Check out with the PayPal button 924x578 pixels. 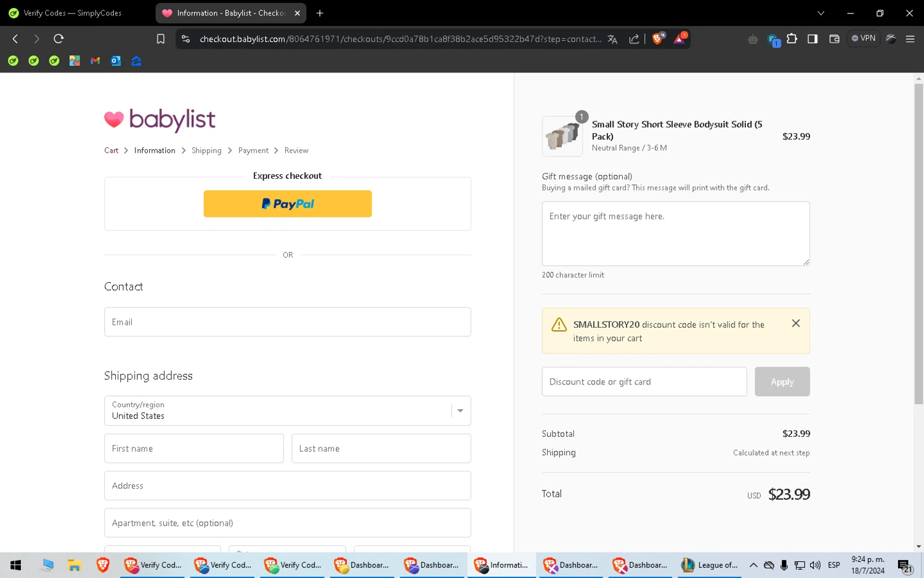pyautogui.click(x=288, y=204)
